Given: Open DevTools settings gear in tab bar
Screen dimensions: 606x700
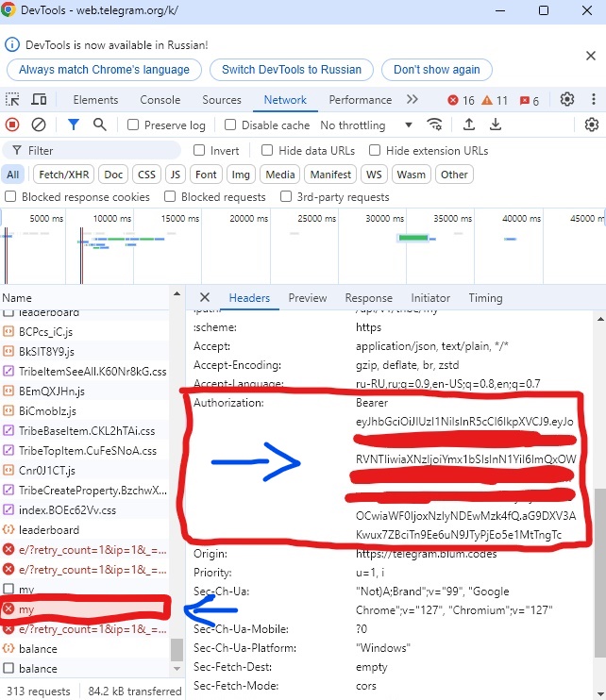Looking at the screenshot, I should pyautogui.click(x=567, y=100).
